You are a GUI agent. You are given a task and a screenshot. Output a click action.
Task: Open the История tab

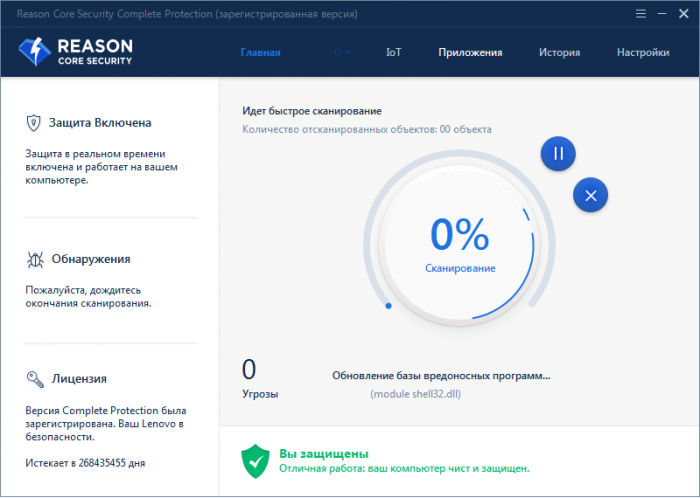pos(559,52)
